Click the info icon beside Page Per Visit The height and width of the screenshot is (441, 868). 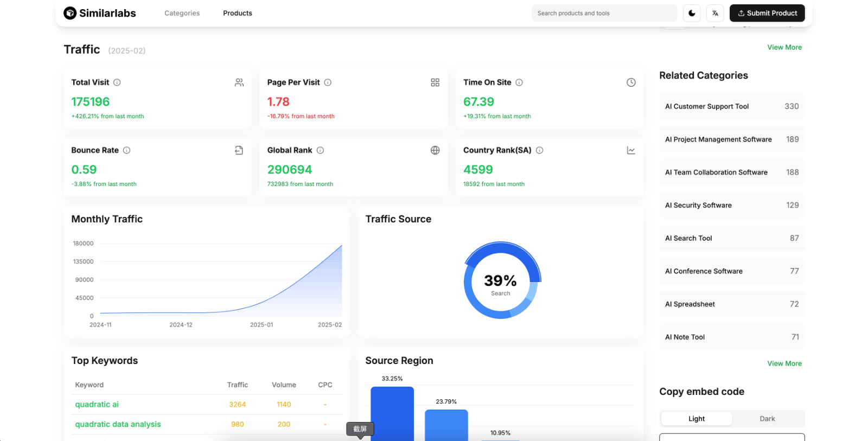(328, 82)
